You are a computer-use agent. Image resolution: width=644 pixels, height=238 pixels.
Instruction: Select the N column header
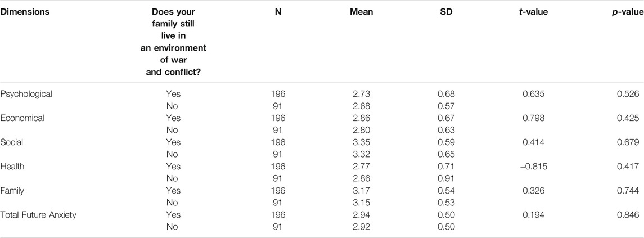tap(278, 12)
